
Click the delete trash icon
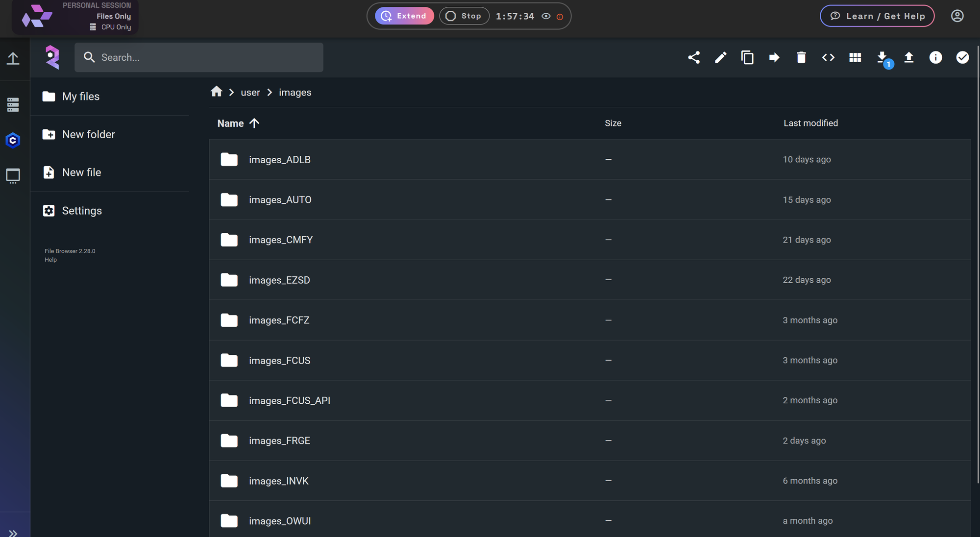[x=801, y=57]
